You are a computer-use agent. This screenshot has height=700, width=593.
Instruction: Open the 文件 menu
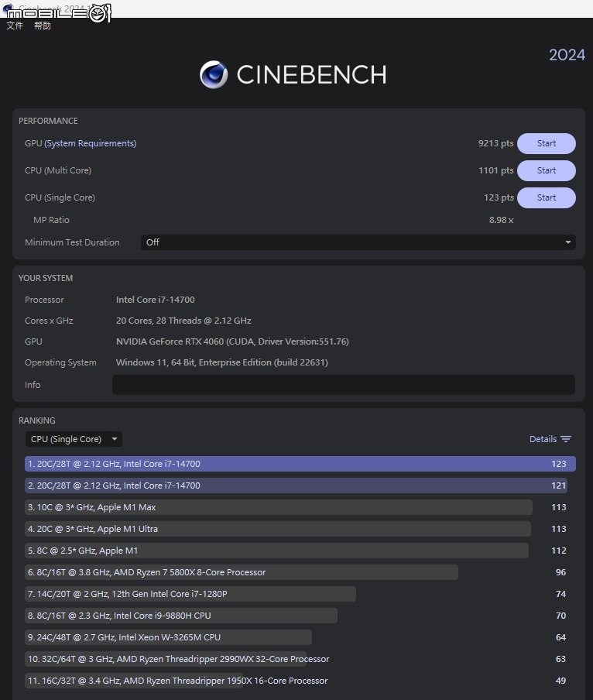[x=15, y=26]
